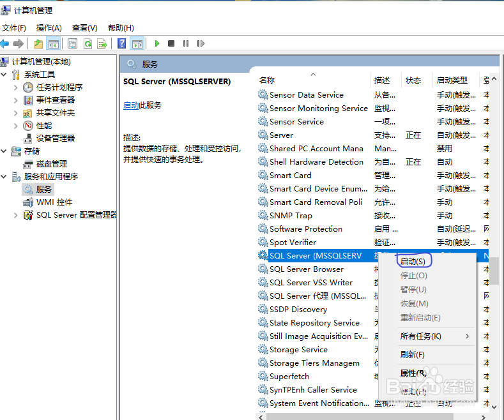This screenshot has height=420, width=504.
Task: Select 计算机管理(本地) root node
Action: [x=41, y=62]
